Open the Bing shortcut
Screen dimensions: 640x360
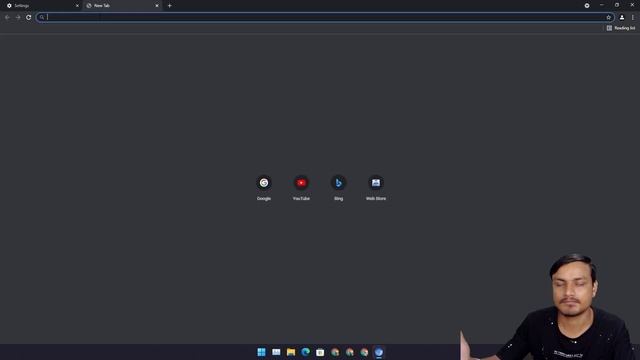pos(338,187)
